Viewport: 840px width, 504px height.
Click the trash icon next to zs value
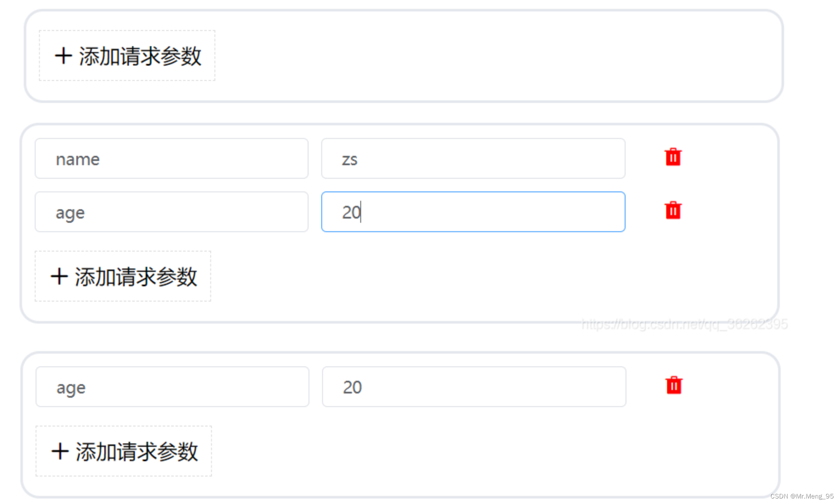tap(672, 157)
